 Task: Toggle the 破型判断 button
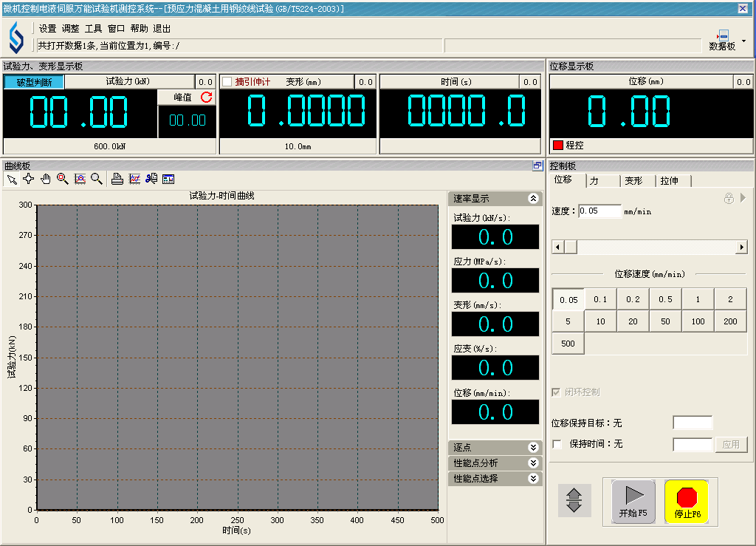(x=33, y=82)
